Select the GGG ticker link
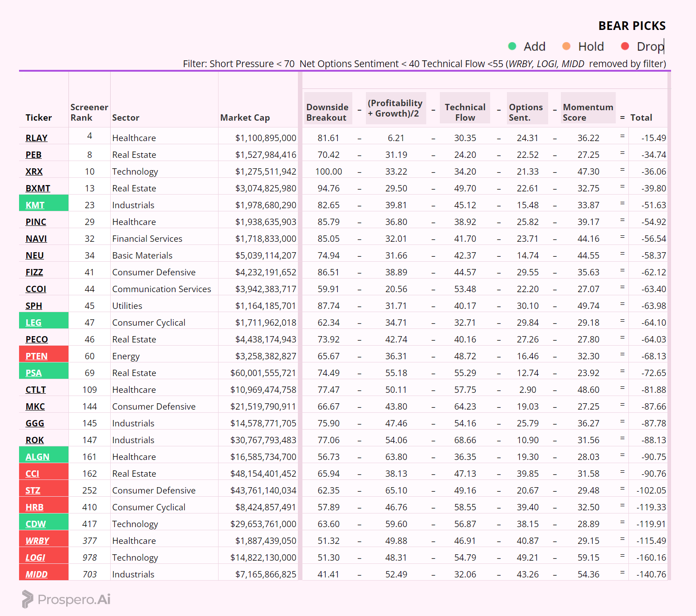This screenshot has width=696, height=616. coord(34,423)
